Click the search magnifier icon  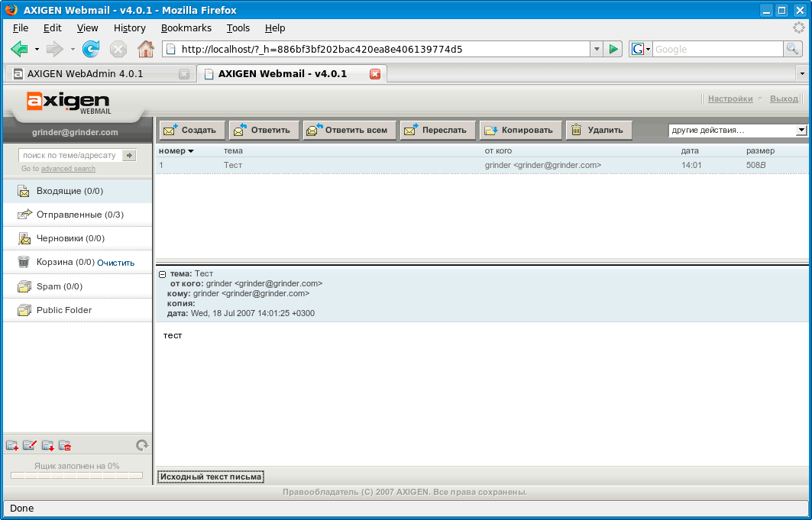pyautogui.click(x=792, y=49)
